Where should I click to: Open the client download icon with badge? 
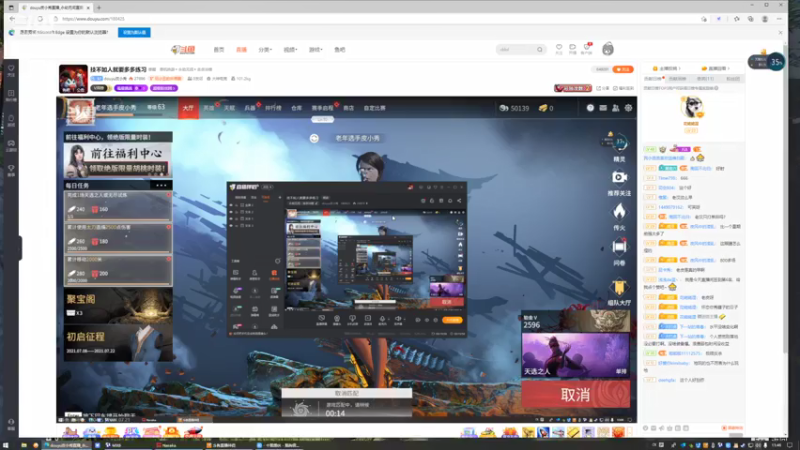click(x=587, y=48)
